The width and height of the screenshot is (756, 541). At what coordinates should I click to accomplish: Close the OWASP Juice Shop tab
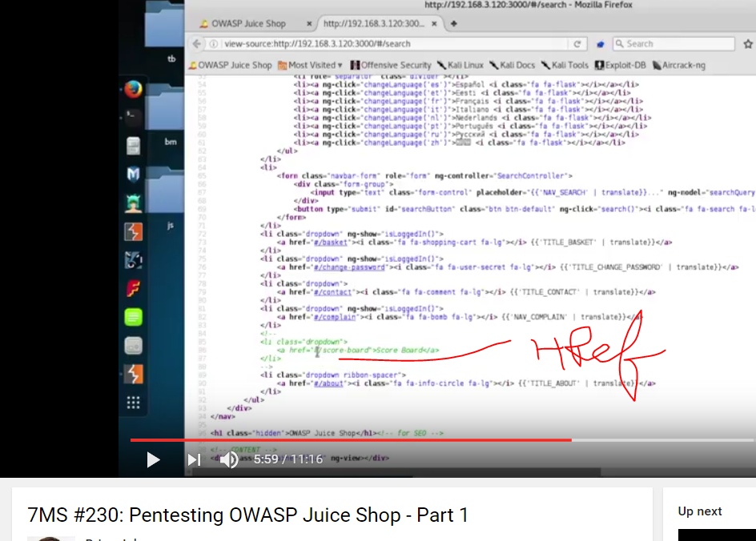click(x=309, y=23)
